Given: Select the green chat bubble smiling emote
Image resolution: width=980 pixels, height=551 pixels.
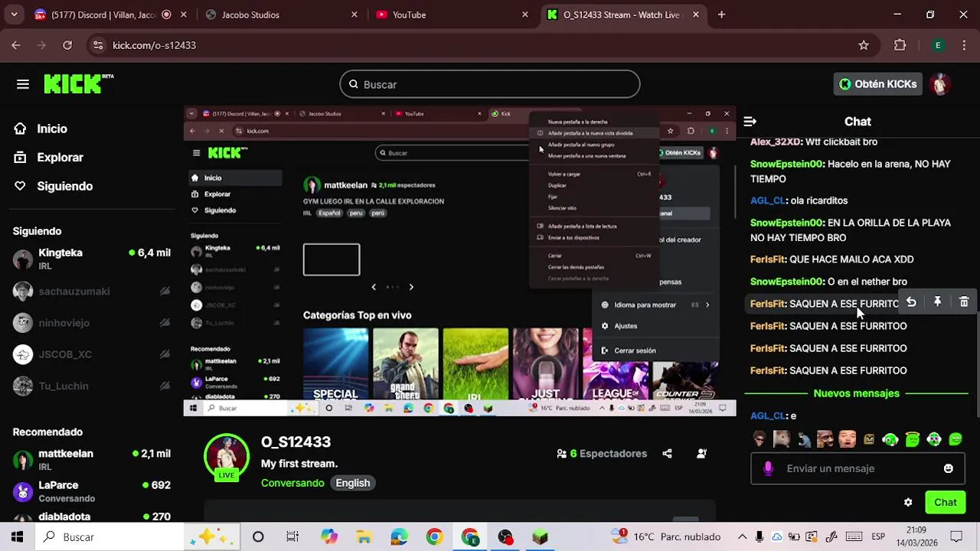Looking at the screenshot, I should (x=955, y=439).
